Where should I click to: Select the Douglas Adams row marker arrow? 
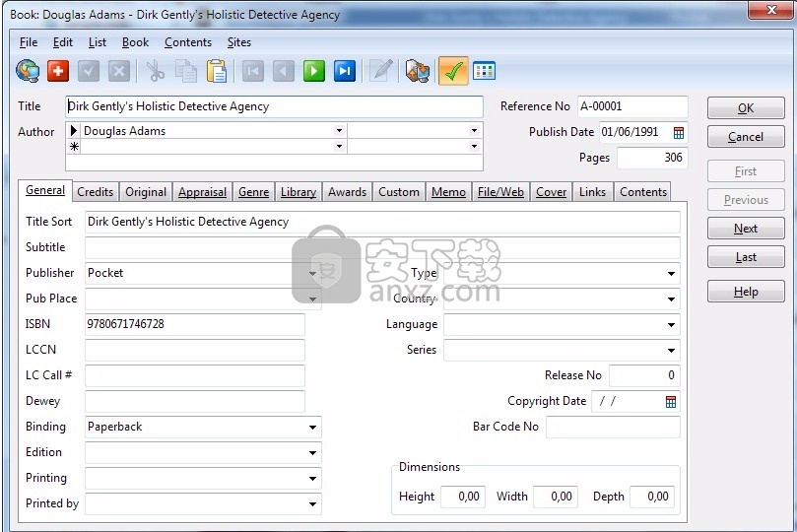pyautogui.click(x=74, y=131)
